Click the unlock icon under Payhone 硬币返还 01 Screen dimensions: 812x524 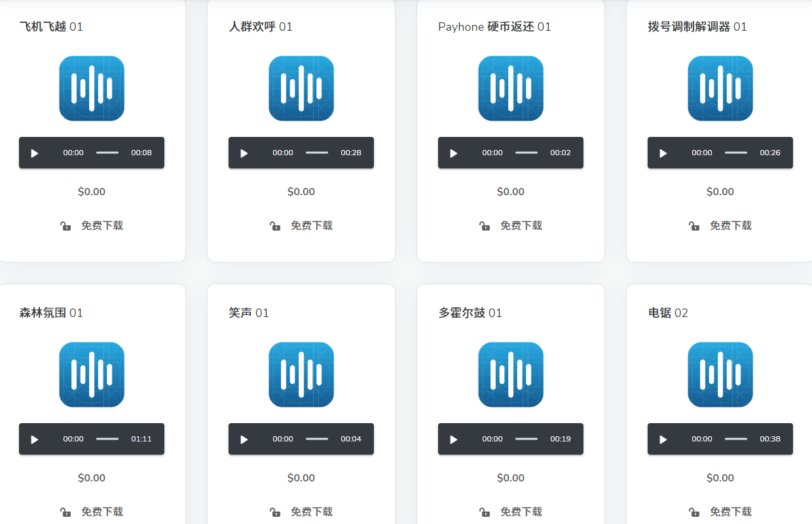(485, 226)
